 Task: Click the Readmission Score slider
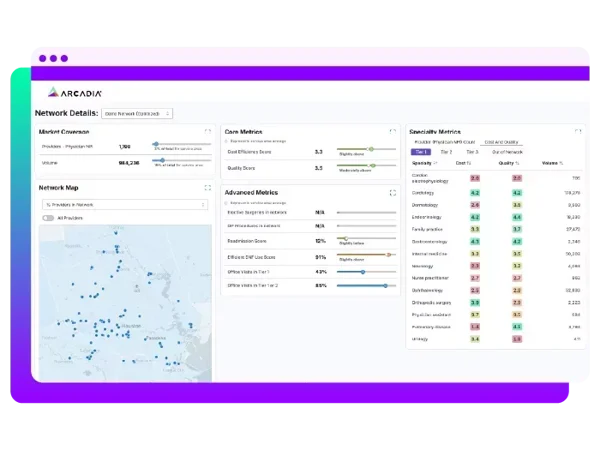click(x=366, y=238)
